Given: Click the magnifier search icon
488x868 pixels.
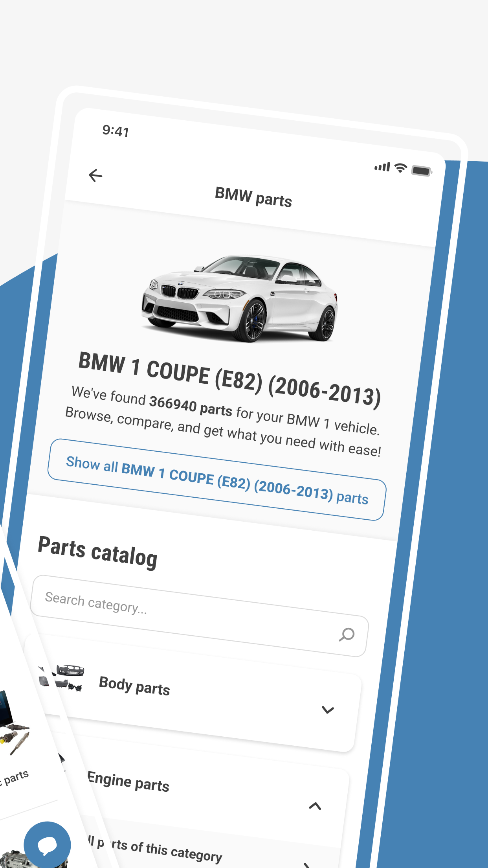Looking at the screenshot, I should pos(347,634).
